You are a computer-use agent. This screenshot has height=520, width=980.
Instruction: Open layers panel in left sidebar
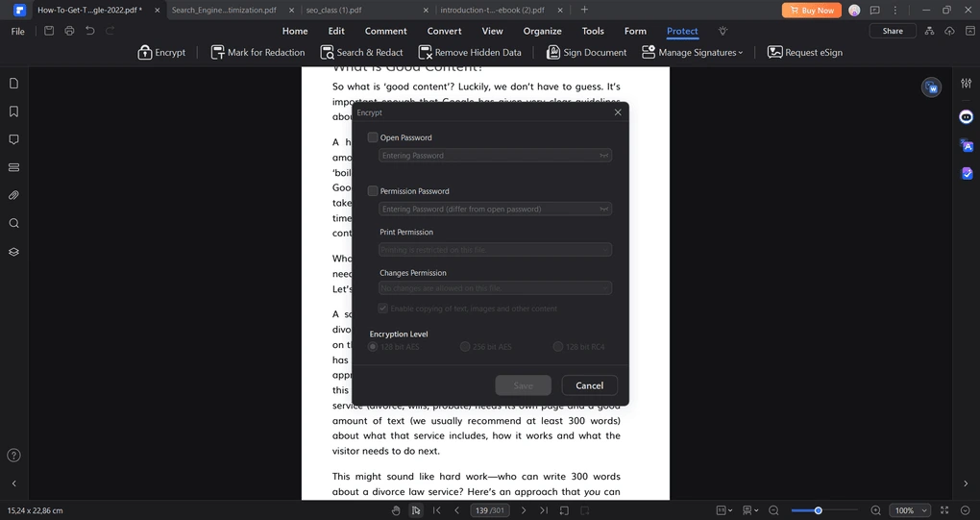tap(13, 252)
